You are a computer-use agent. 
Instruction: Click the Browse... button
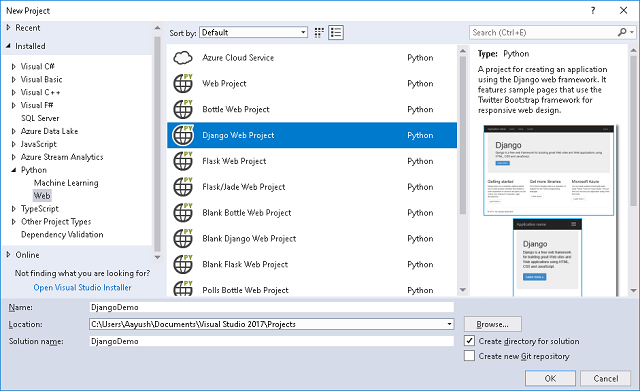tap(493, 324)
